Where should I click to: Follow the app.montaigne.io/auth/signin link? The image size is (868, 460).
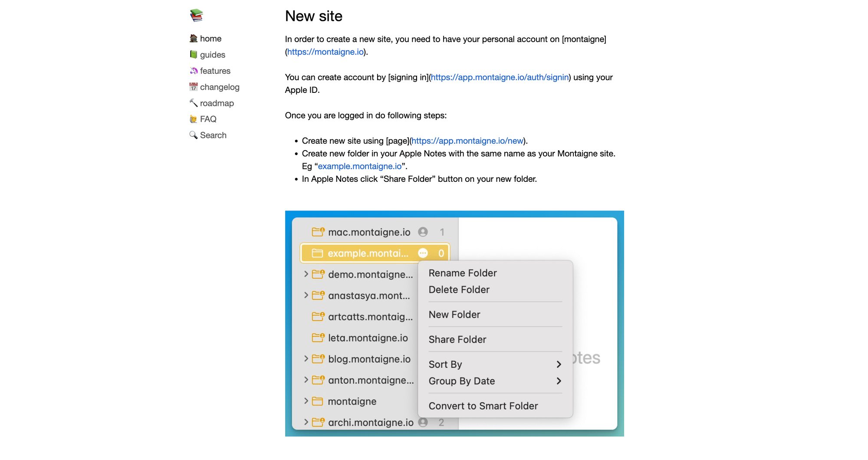[x=500, y=77]
